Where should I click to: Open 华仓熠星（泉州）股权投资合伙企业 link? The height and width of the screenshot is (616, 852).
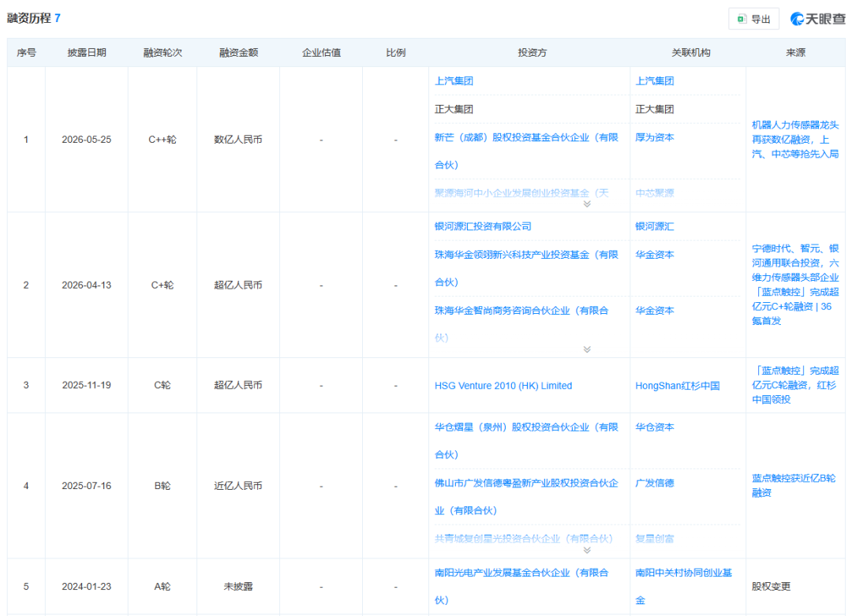click(x=526, y=441)
